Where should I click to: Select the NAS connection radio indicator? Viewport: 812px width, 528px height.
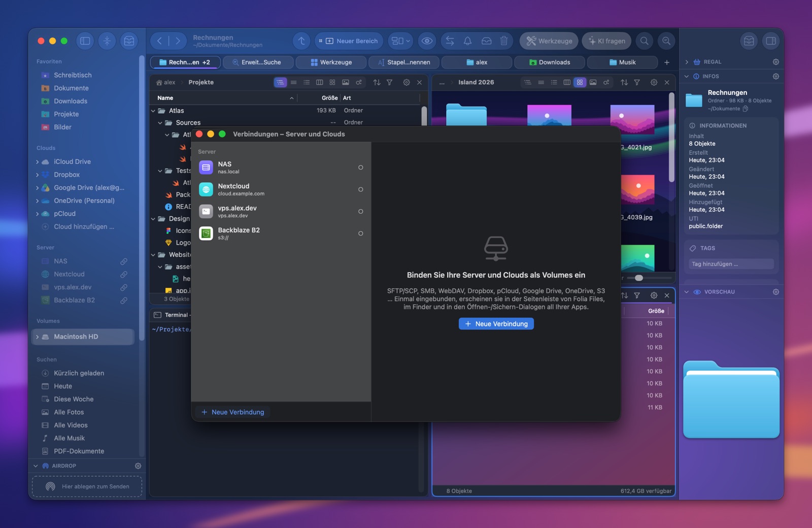(361, 168)
